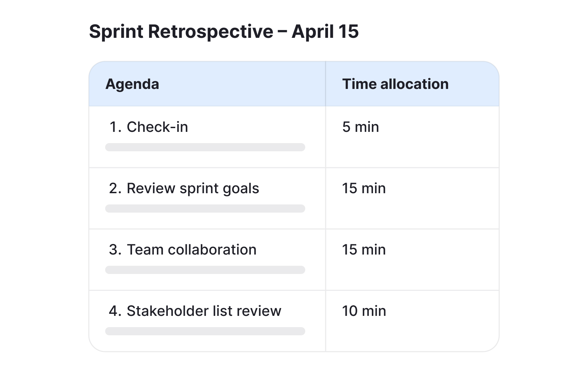Click the Check-in agenda item text
Screen dimensions: 588x368
pyautogui.click(x=157, y=127)
